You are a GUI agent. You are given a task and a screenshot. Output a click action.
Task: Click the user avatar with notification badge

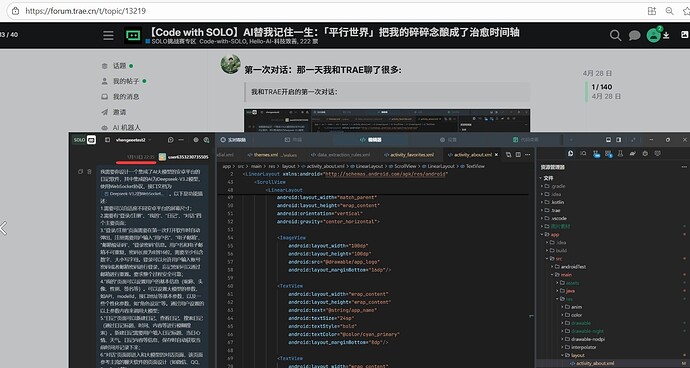(653, 35)
